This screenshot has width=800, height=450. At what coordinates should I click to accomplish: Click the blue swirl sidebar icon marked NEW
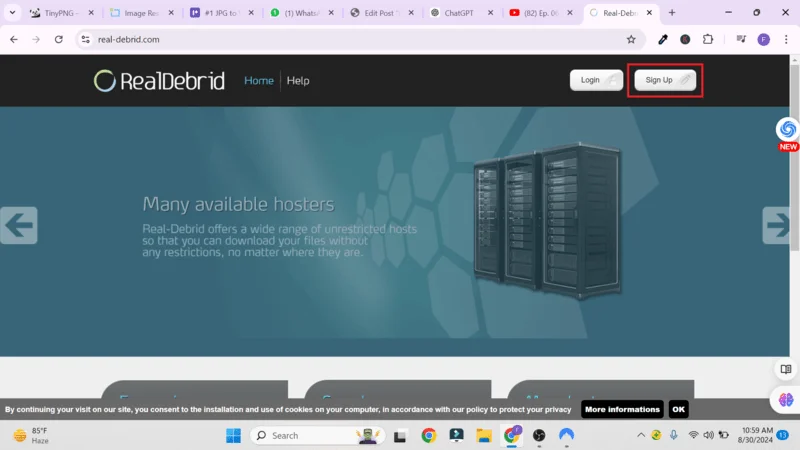tap(788, 129)
